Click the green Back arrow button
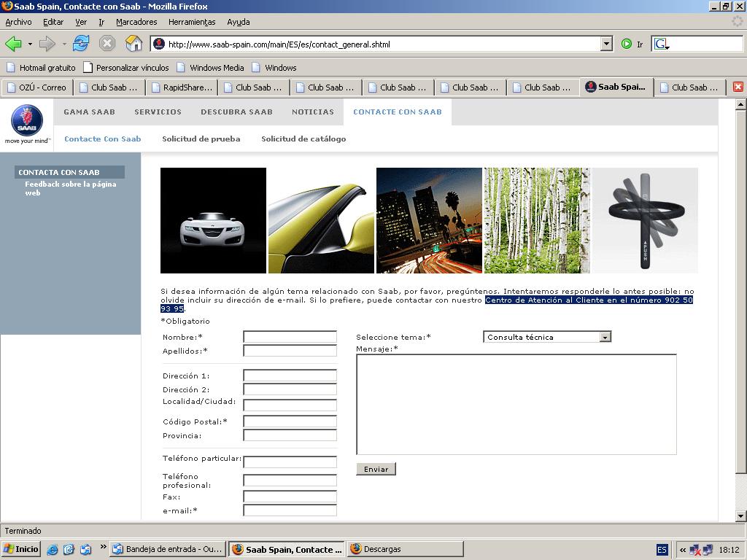Viewport: 747px width, 560px height. [x=13, y=44]
